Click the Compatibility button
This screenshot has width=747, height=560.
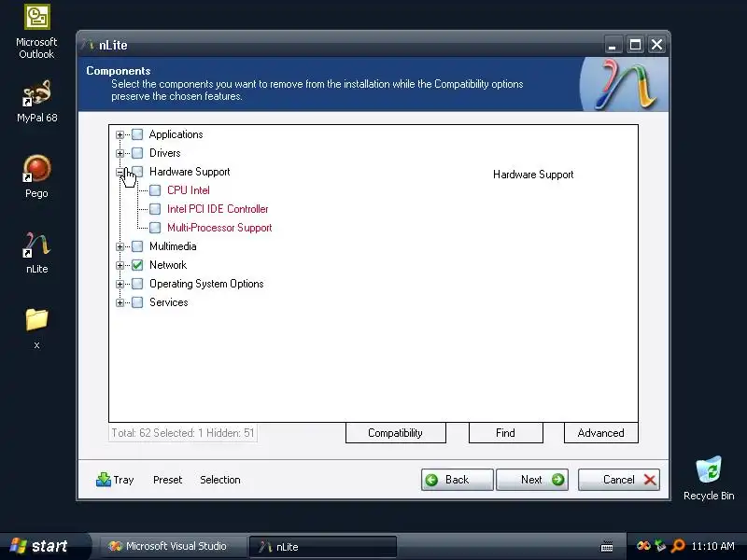click(395, 433)
